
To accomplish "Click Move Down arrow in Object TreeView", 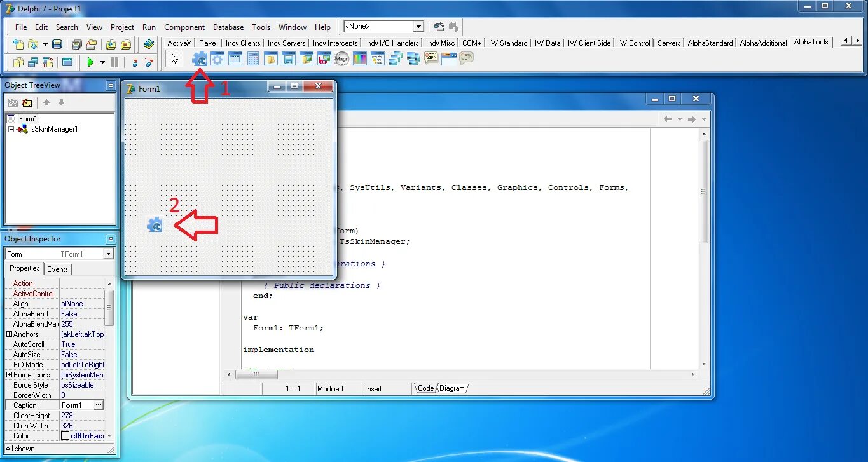I will click(61, 103).
